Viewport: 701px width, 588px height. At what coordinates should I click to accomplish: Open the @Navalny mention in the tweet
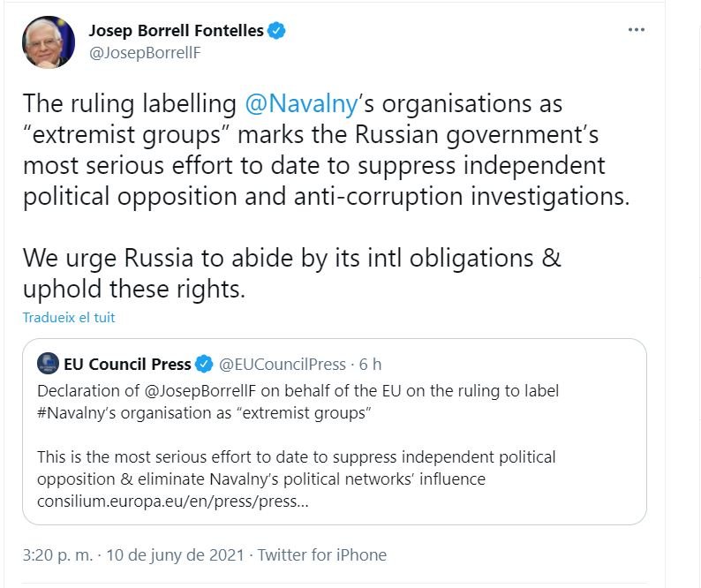click(301, 103)
